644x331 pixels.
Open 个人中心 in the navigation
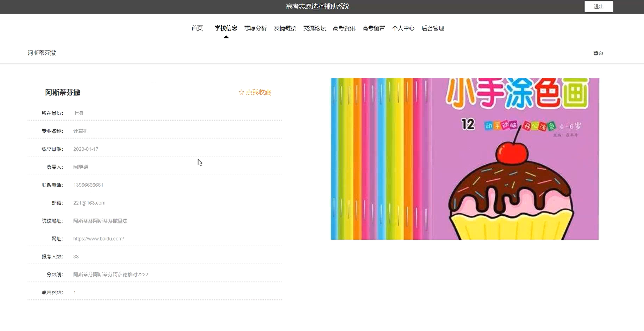[403, 28]
